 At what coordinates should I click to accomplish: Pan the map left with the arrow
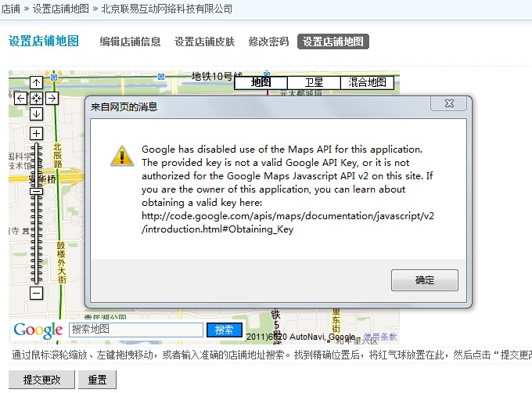(x=20, y=99)
